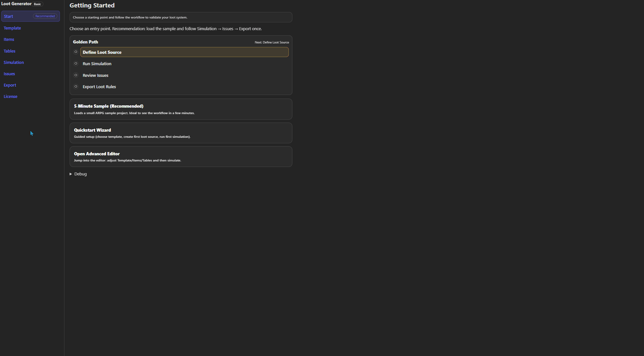The height and width of the screenshot is (356, 644).
Task: Open the License page
Action: [x=11, y=97]
